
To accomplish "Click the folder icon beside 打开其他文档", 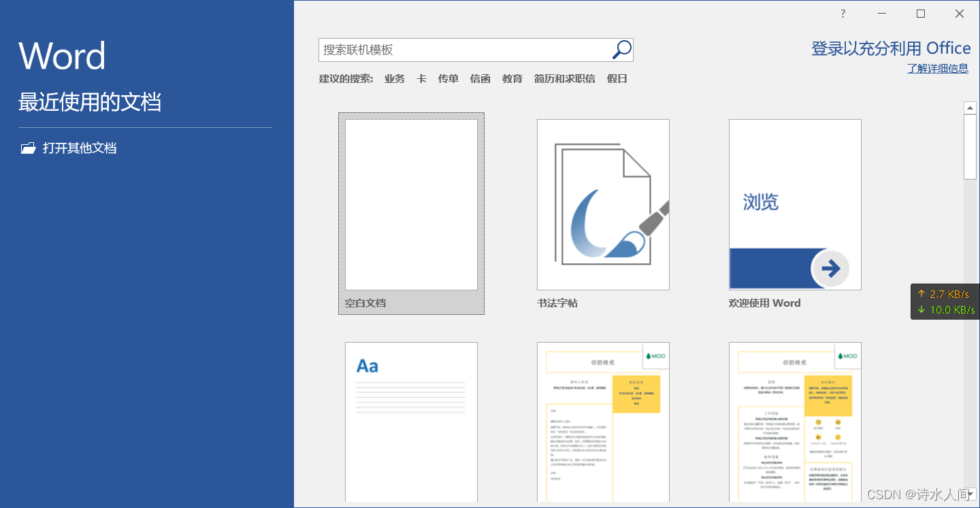I will click(27, 148).
